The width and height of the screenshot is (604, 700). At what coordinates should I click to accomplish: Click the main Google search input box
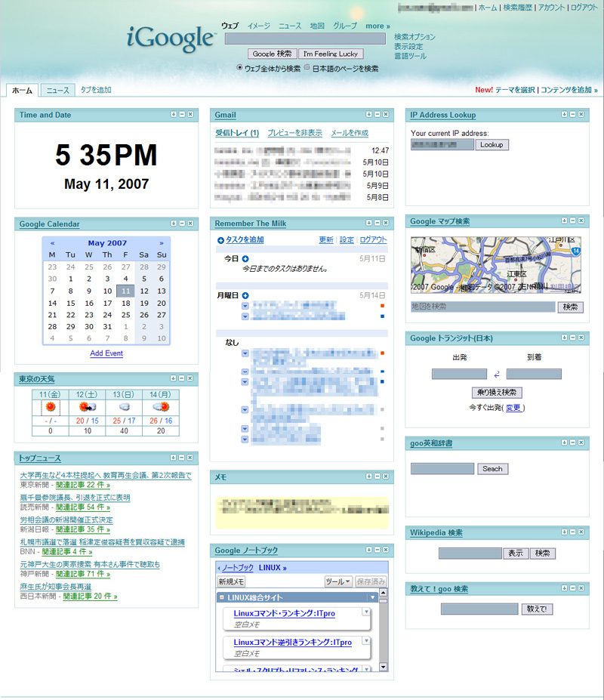tap(305, 39)
